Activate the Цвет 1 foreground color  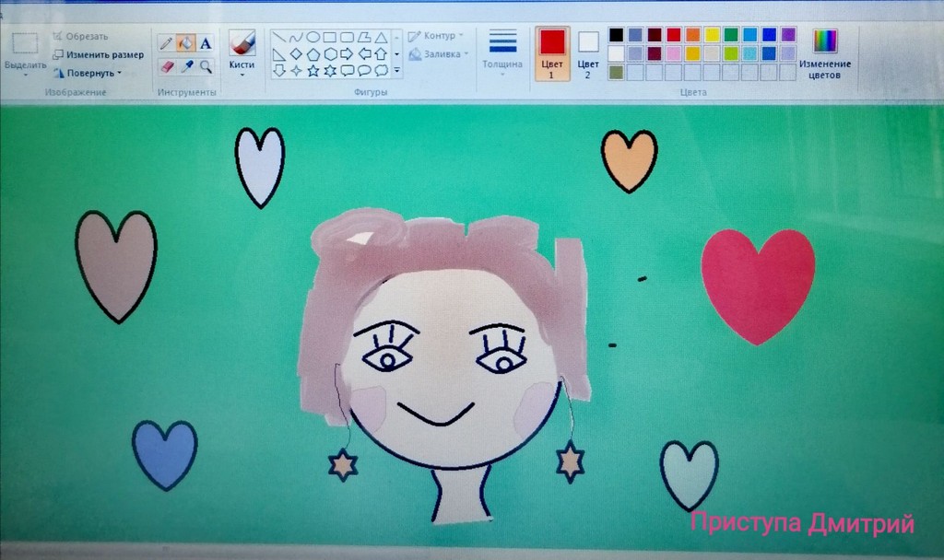[551, 52]
